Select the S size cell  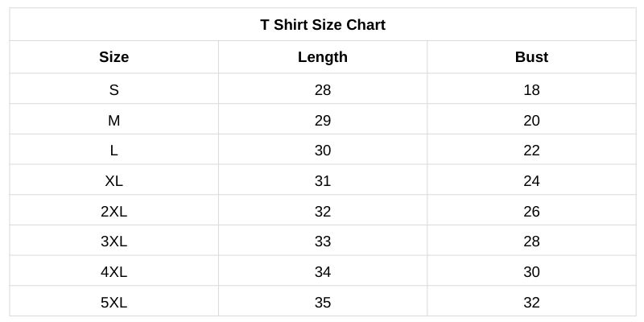[x=114, y=90]
